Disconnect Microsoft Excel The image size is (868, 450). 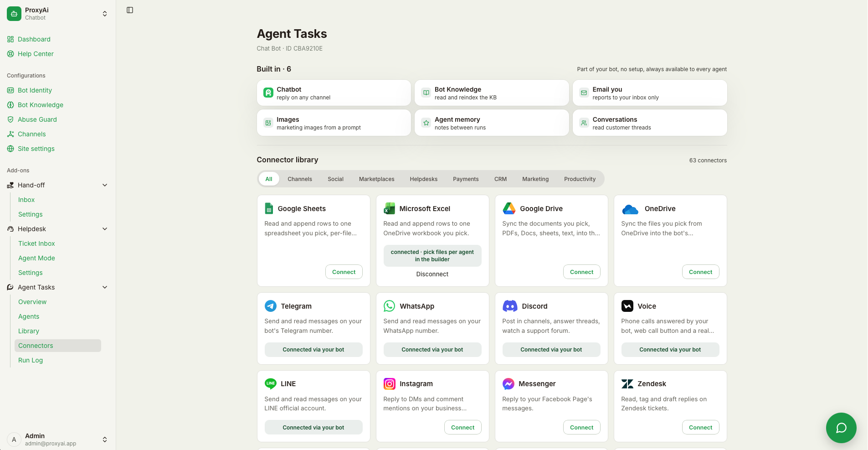click(x=432, y=274)
